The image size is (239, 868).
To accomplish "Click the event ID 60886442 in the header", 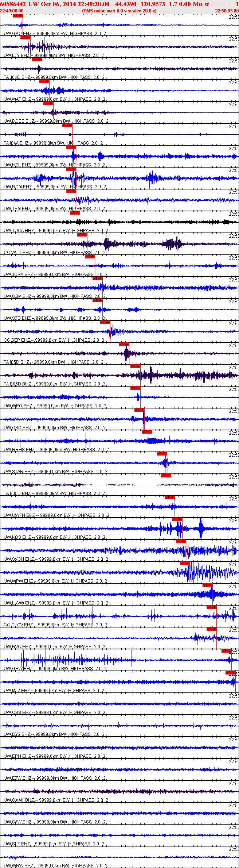I will 13,4.
